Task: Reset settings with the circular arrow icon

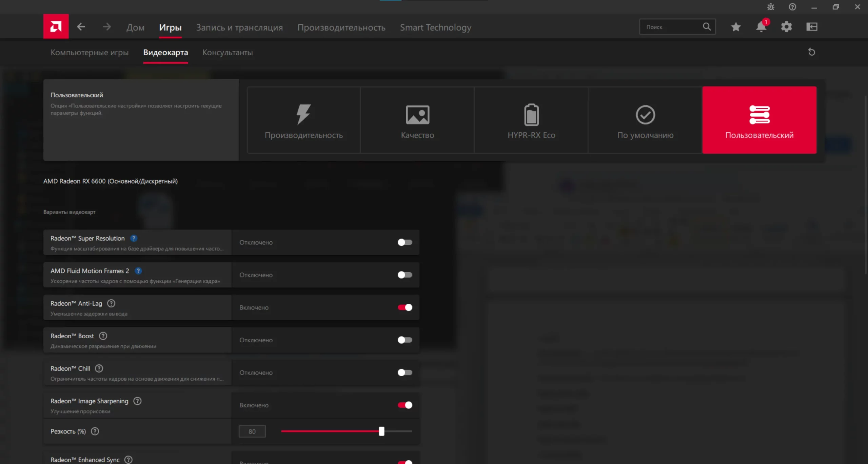Action: pos(811,52)
